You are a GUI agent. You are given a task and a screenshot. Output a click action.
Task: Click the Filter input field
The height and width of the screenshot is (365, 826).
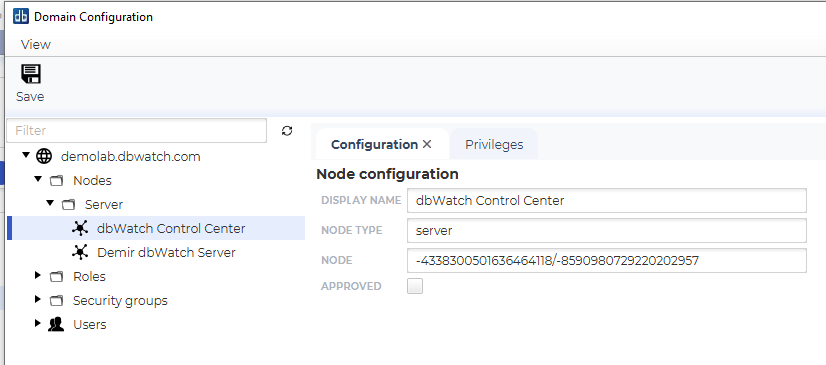tap(136, 131)
